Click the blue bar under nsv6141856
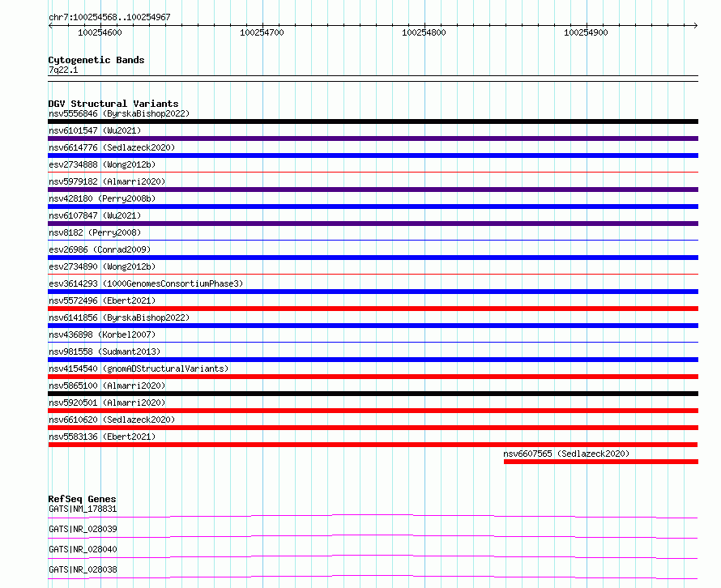This screenshot has width=721, height=588. click(x=373, y=326)
